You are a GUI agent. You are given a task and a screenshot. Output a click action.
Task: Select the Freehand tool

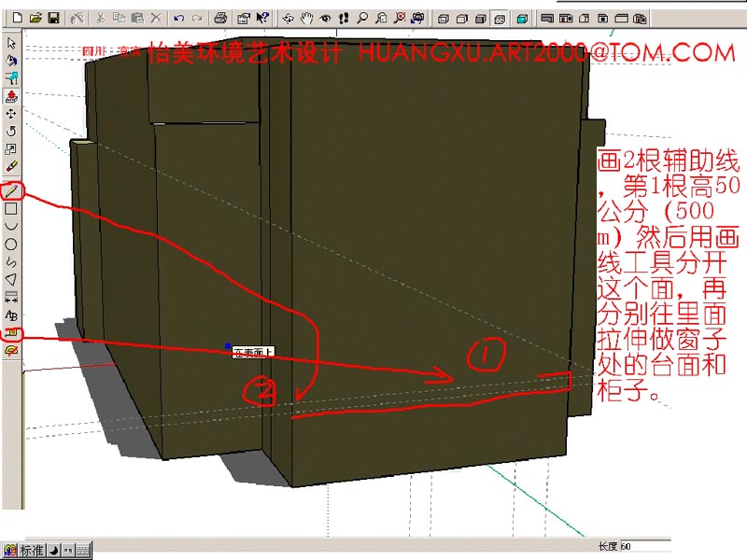point(11,262)
